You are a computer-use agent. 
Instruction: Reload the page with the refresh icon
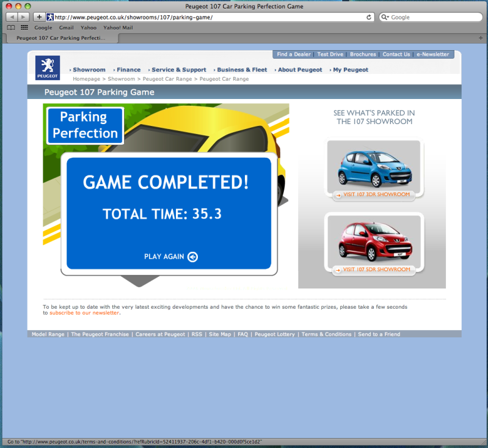coord(369,17)
